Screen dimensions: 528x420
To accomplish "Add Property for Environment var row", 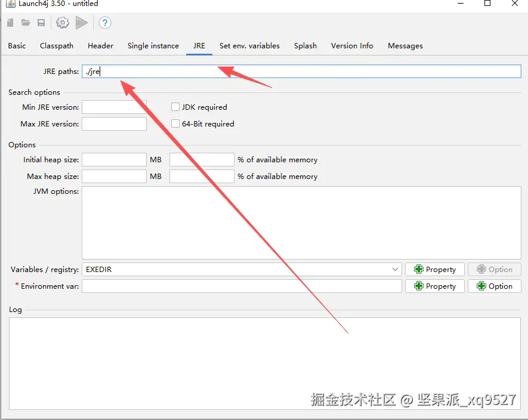I will point(435,286).
